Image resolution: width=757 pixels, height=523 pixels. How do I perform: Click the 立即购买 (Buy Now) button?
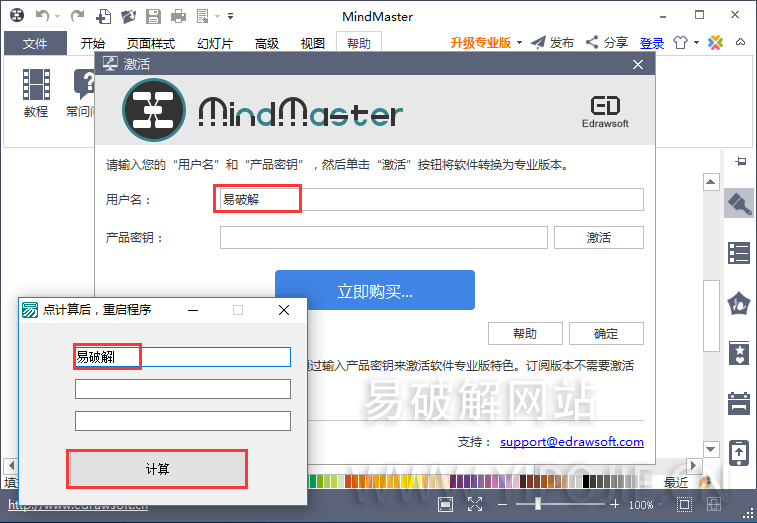tap(374, 291)
